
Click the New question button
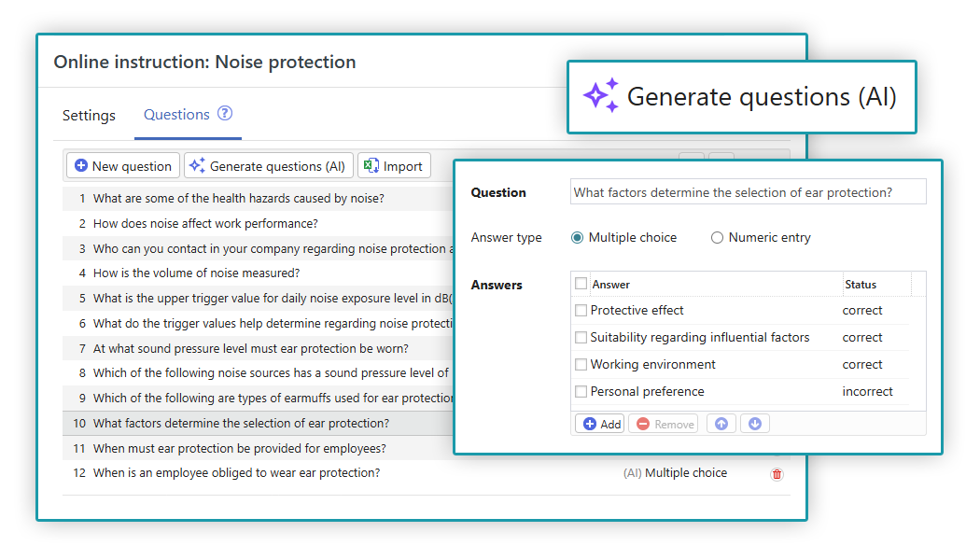coord(122,165)
